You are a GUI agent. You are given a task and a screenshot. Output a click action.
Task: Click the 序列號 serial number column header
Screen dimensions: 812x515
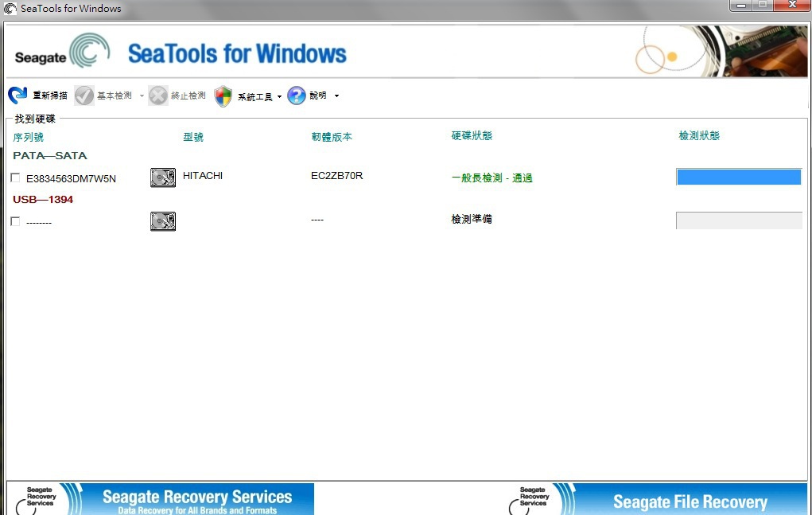28,137
